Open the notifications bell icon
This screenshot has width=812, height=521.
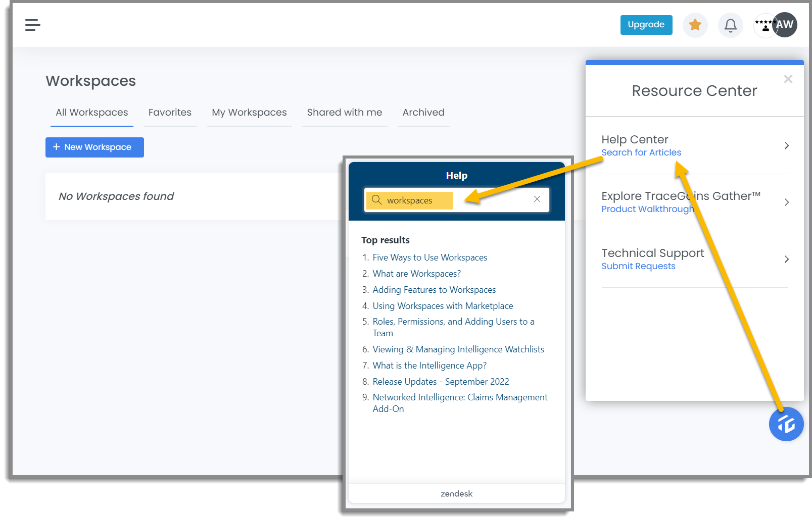tap(730, 25)
